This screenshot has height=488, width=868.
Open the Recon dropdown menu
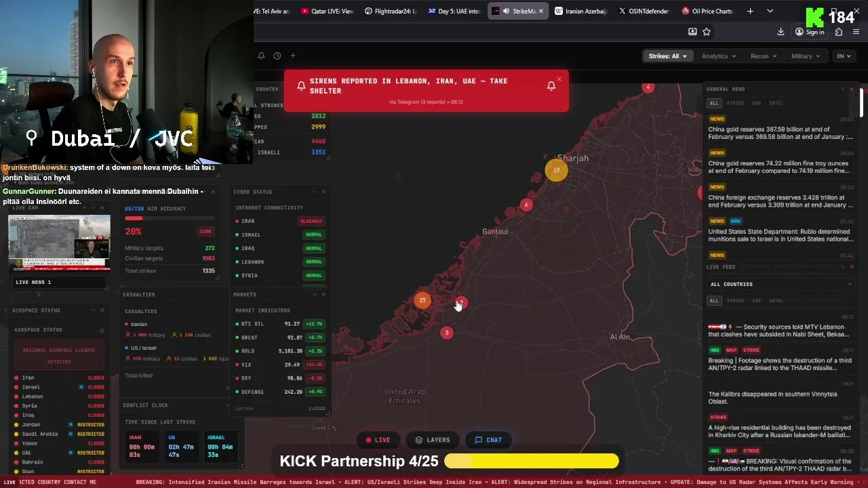click(x=764, y=56)
